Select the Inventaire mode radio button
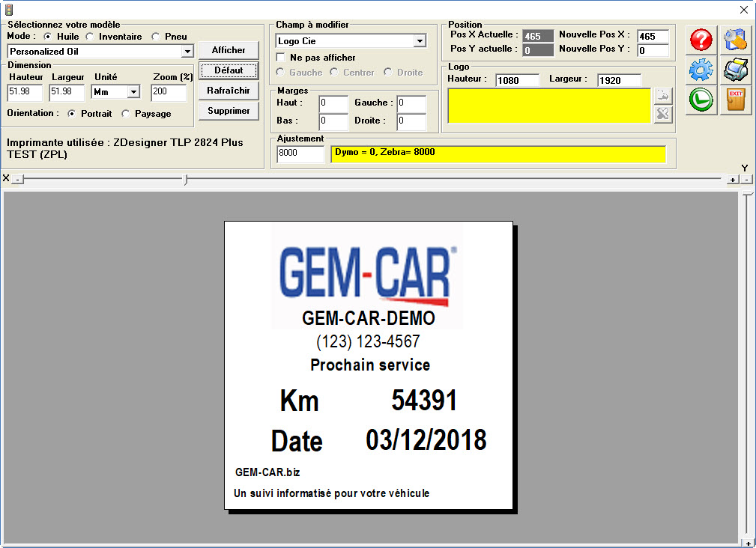The image size is (756, 548). (x=90, y=37)
